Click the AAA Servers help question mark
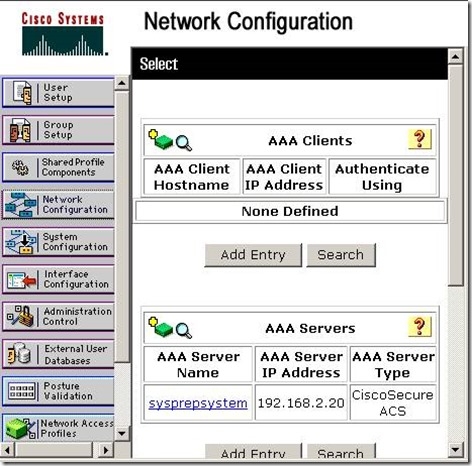This screenshot has height=466, width=472. click(419, 327)
